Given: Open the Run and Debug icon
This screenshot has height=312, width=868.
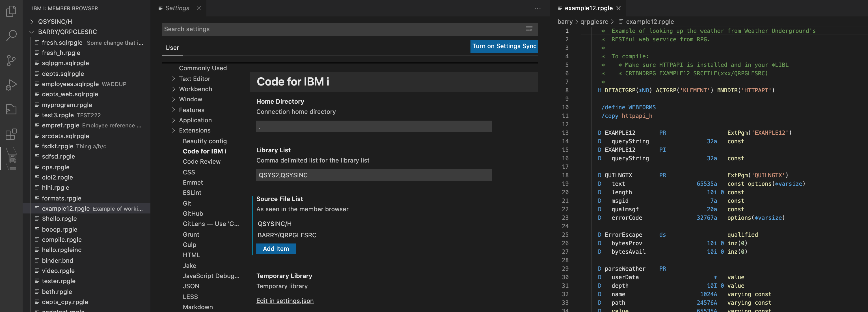Looking at the screenshot, I should coord(11,85).
